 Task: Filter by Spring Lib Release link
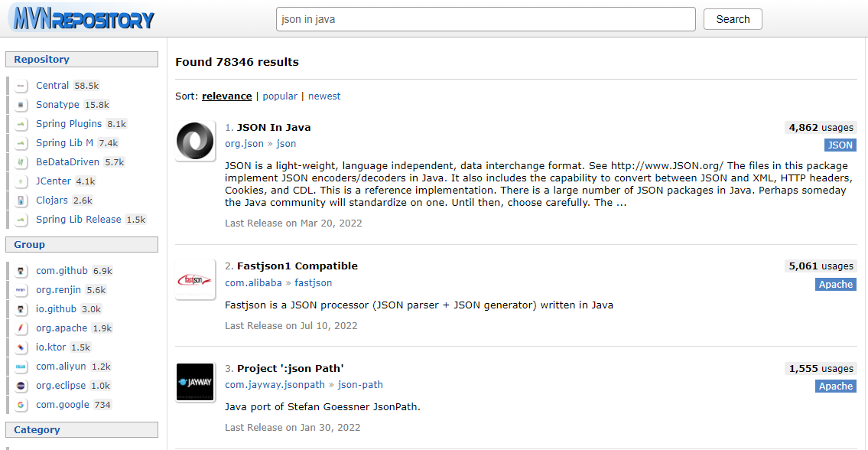tap(79, 220)
